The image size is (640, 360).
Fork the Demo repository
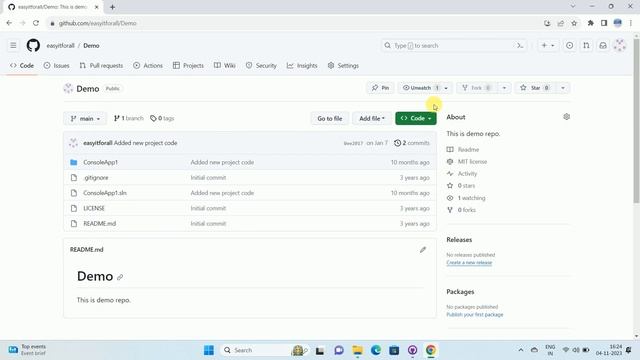[x=477, y=88]
